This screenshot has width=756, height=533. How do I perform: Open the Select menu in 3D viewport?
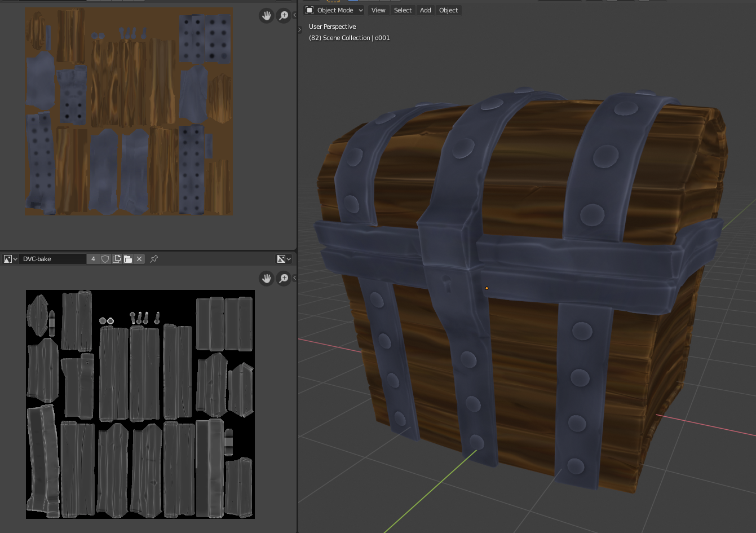point(403,10)
